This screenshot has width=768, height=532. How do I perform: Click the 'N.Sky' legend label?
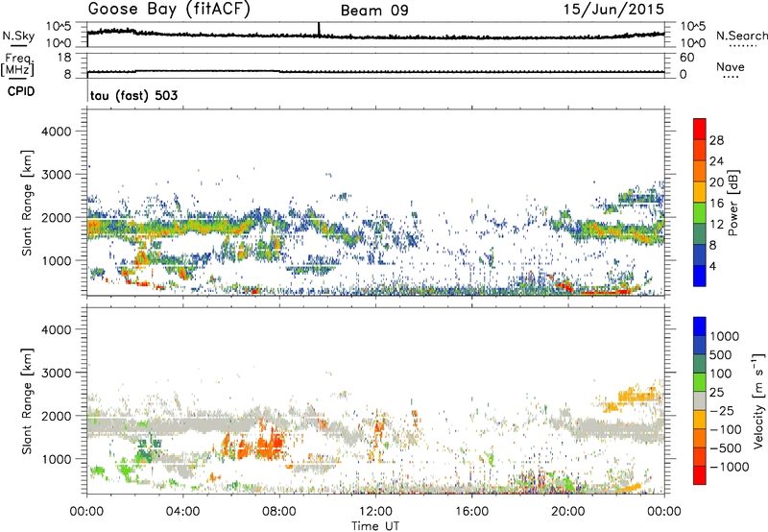click(18, 36)
